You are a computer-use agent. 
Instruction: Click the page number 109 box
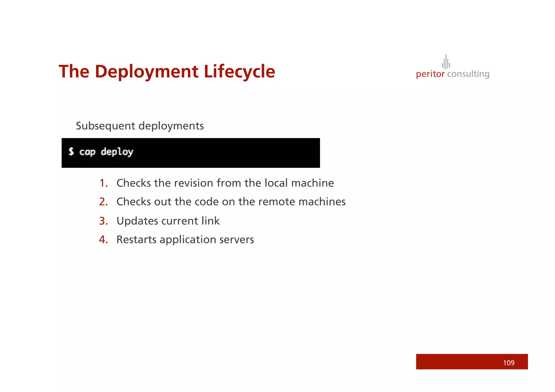(472, 362)
